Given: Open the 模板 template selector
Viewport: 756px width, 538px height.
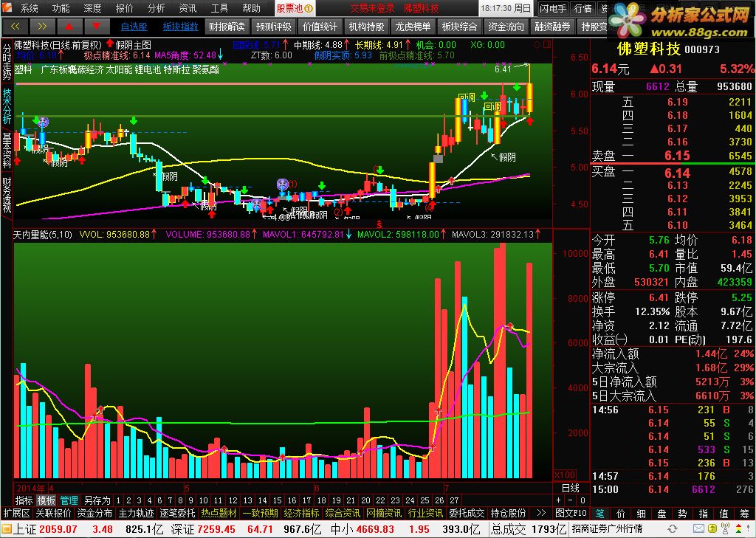Looking at the screenshot, I should [x=47, y=500].
